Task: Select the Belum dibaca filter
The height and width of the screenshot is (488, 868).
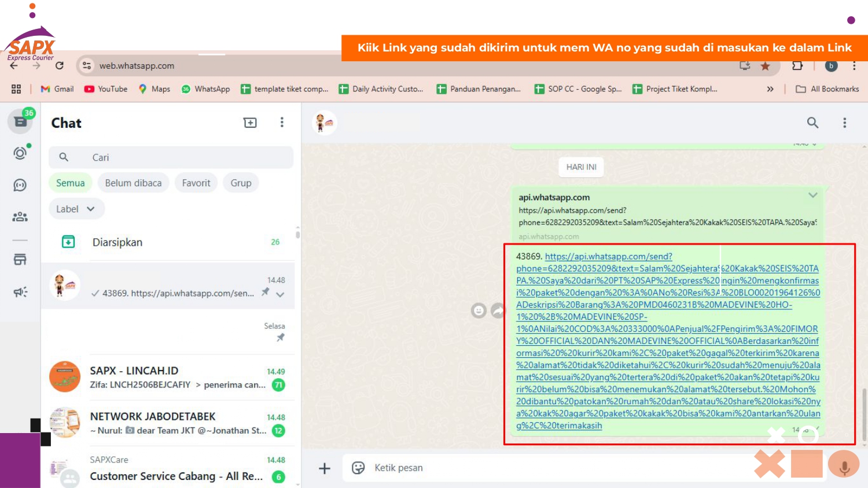Action: tap(133, 183)
